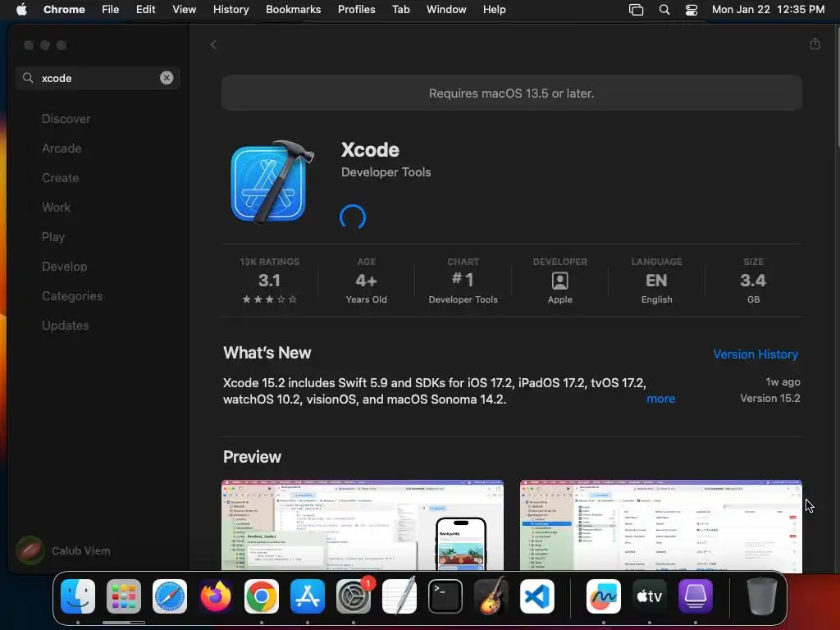840x630 pixels.
Task: Launch Safari from the Dock
Action: click(x=170, y=596)
